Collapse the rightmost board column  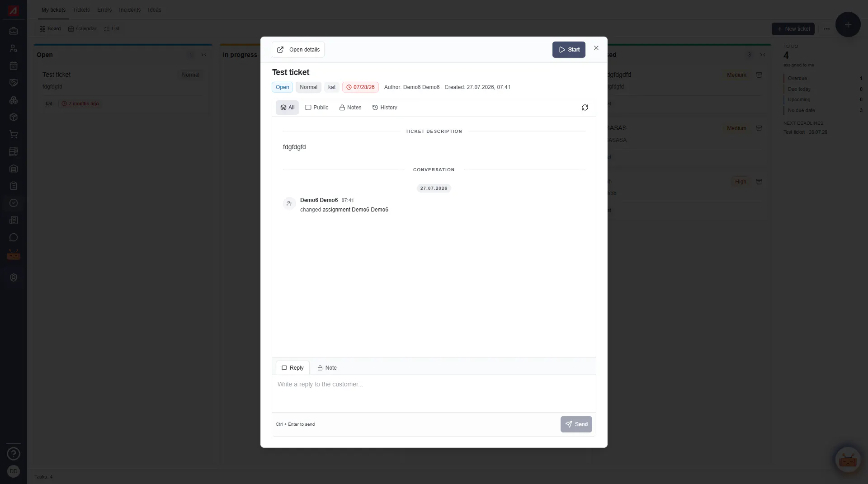pyautogui.click(x=763, y=55)
